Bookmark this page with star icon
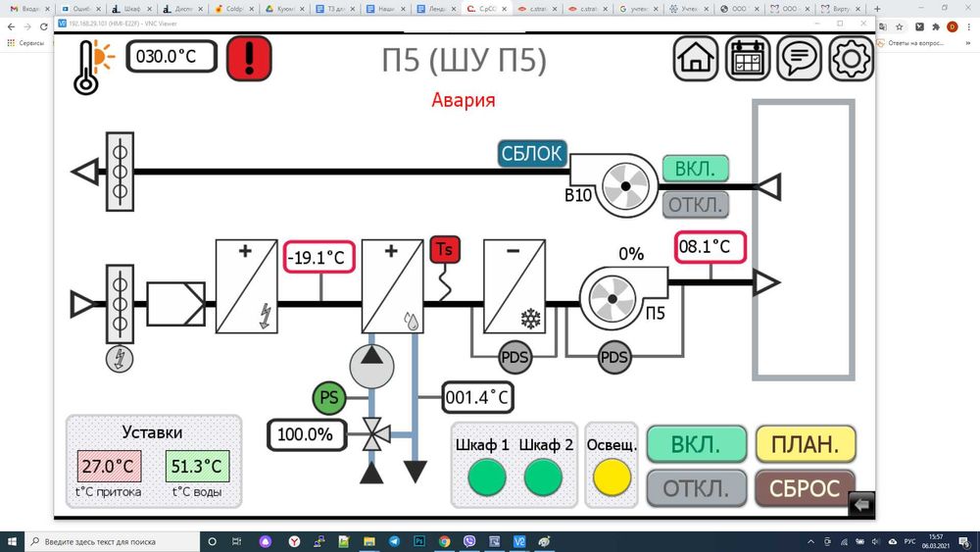The height and width of the screenshot is (552, 980). point(900,26)
